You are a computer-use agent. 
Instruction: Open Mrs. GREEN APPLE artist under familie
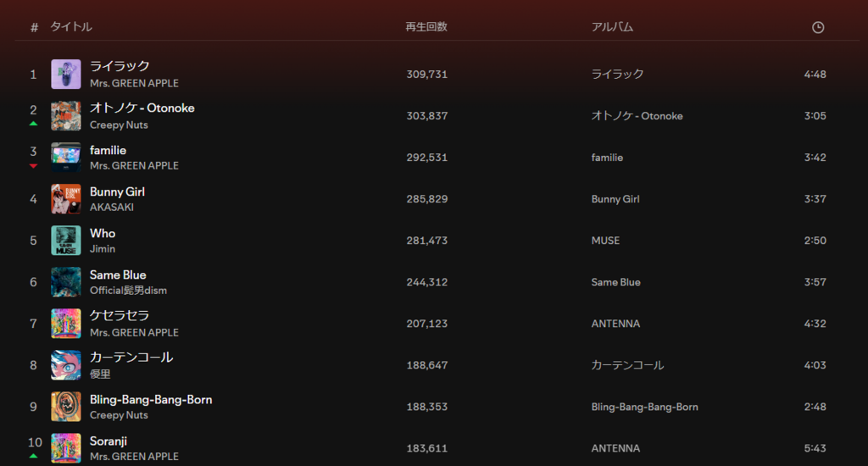(134, 165)
